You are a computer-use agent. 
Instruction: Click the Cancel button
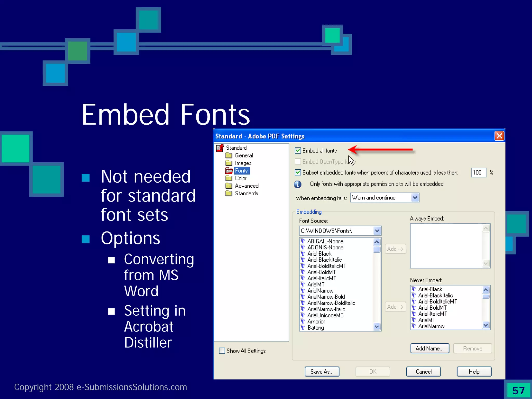pyautogui.click(x=423, y=371)
